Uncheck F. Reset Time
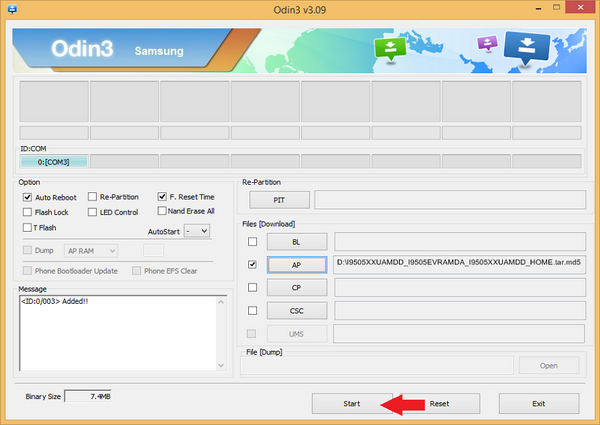This screenshot has height=425, width=600. click(163, 197)
